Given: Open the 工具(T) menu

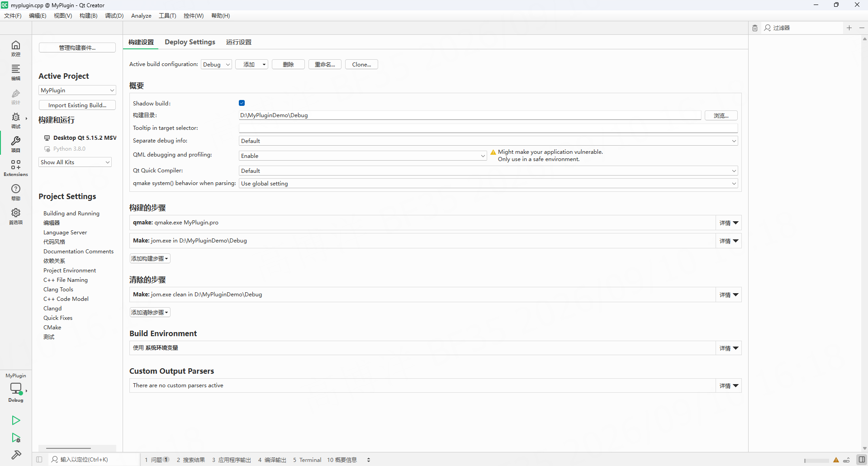Looking at the screenshot, I should (167, 16).
